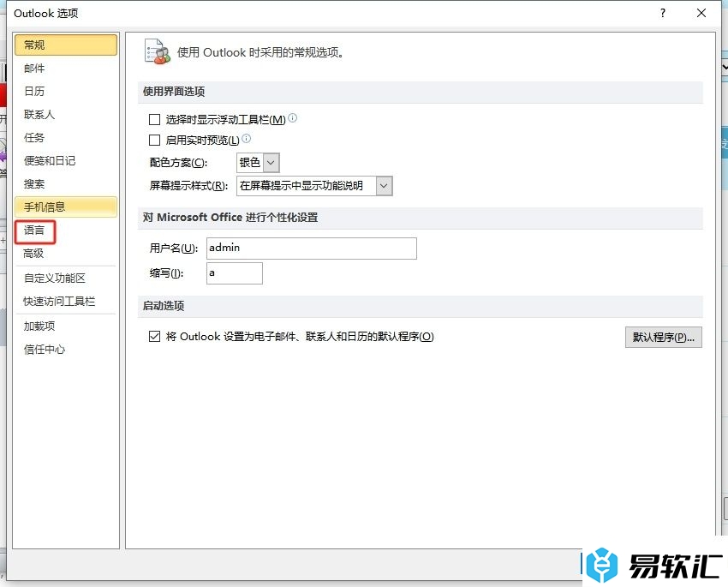Click the help question mark button

tap(663, 13)
